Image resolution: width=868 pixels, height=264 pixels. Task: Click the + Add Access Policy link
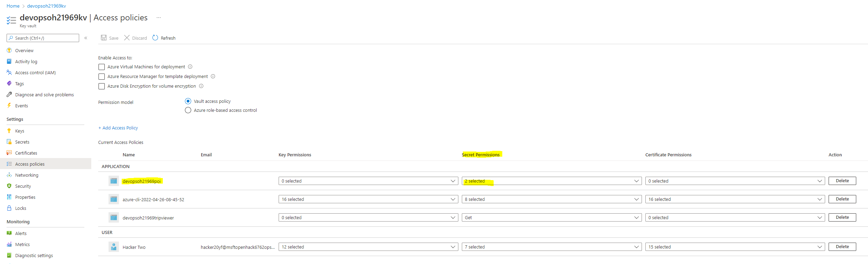point(118,128)
